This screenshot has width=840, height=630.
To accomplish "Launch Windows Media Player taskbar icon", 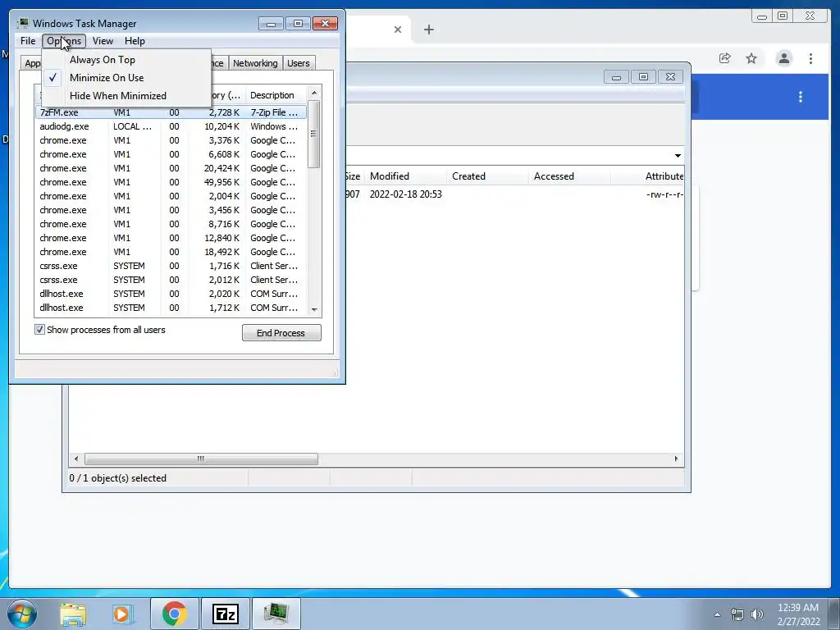I will [x=121, y=614].
